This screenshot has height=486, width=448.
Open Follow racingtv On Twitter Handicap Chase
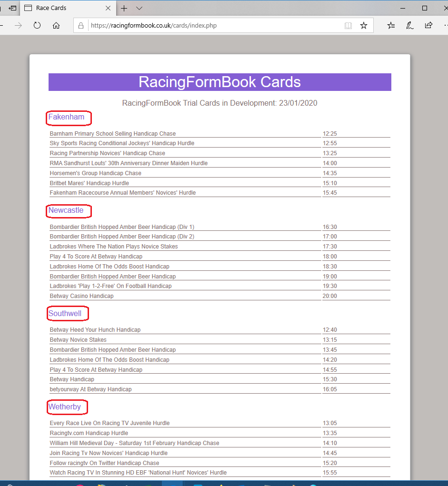(x=104, y=463)
